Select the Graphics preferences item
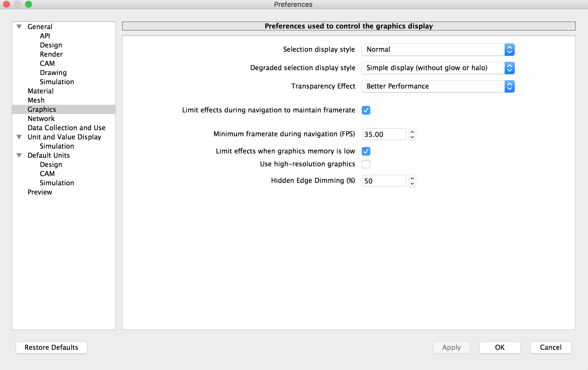 coord(64,109)
